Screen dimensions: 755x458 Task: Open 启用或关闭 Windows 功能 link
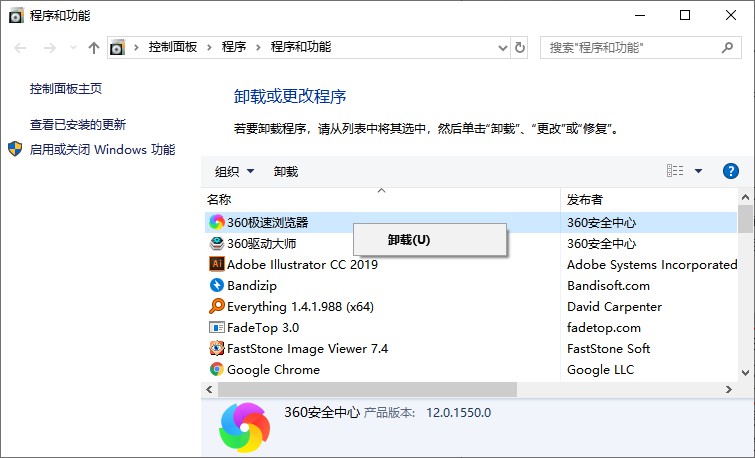(102, 149)
